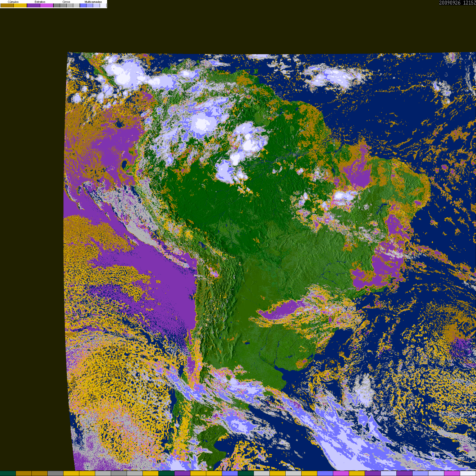Pick the darkest blue Multicamadas legend swatch

coord(83,5)
